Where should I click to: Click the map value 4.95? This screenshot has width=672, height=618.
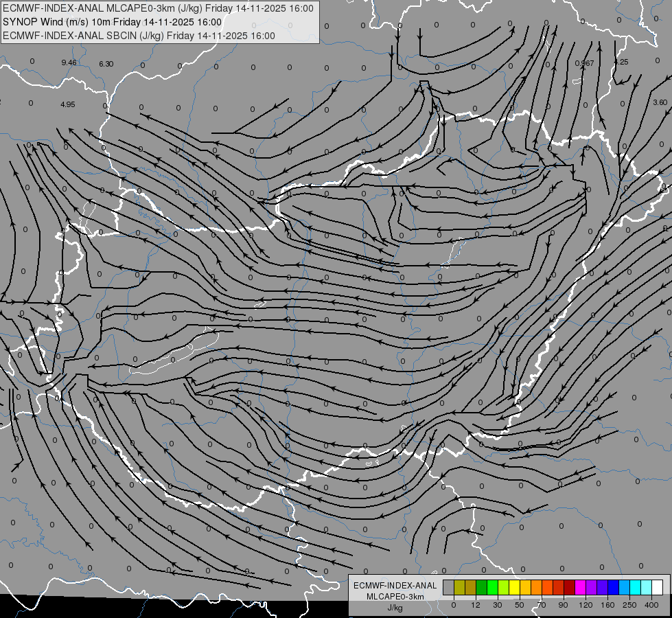(68, 104)
